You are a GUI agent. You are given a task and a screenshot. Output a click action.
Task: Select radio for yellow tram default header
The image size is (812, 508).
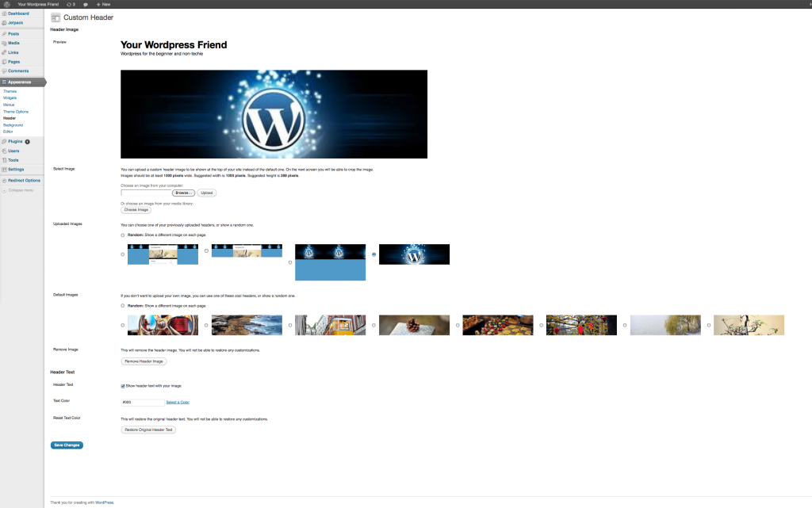tap(290, 326)
